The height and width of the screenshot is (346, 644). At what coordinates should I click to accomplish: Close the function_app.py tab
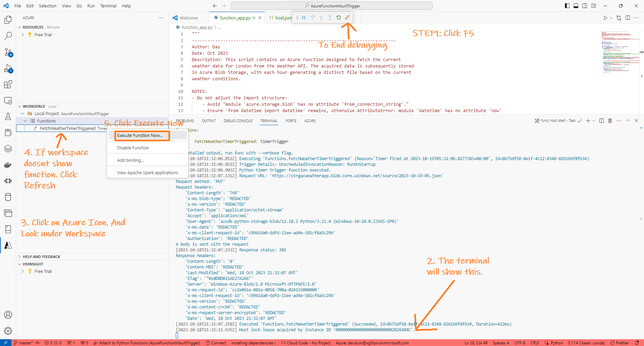[x=260, y=18]
